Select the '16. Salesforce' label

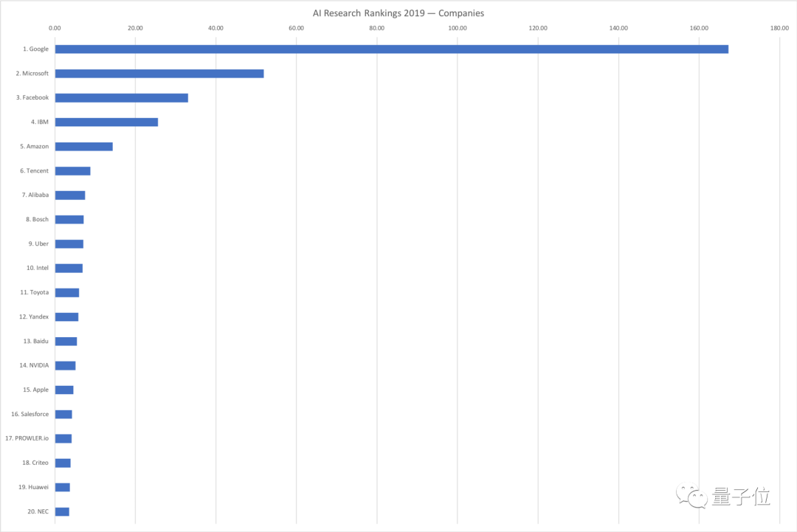click(30, 414)
